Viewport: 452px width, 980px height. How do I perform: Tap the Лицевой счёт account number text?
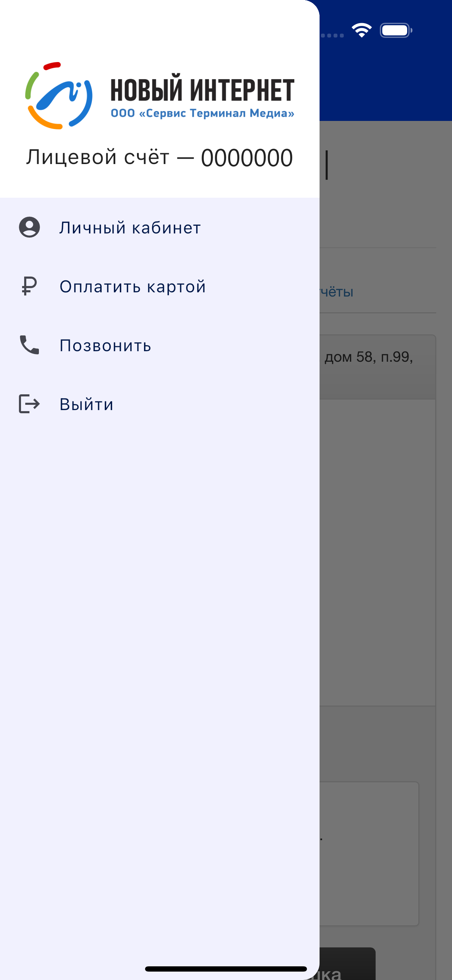pyautogui.click(x=159, y=157)
